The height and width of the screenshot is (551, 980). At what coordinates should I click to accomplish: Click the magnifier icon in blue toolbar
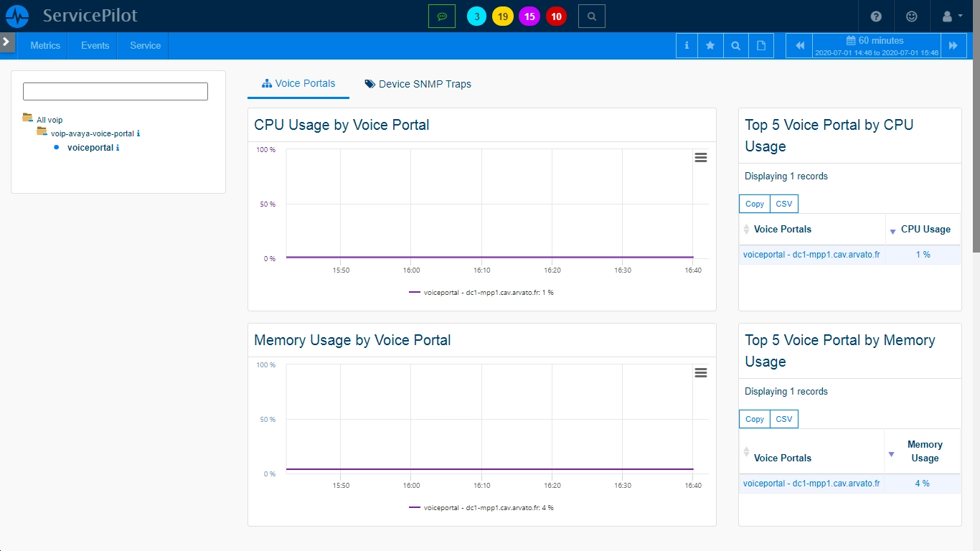click(735, 45)
